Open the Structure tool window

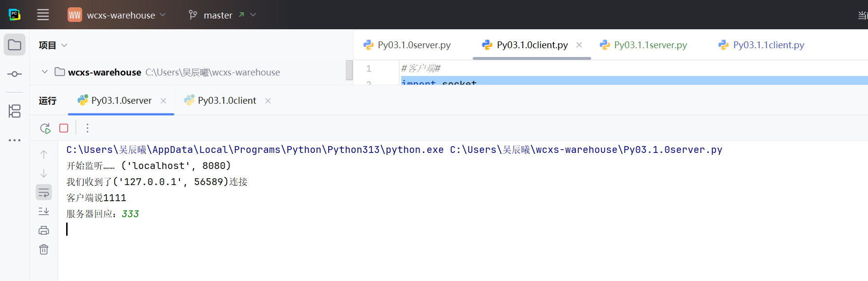(15, 111)
